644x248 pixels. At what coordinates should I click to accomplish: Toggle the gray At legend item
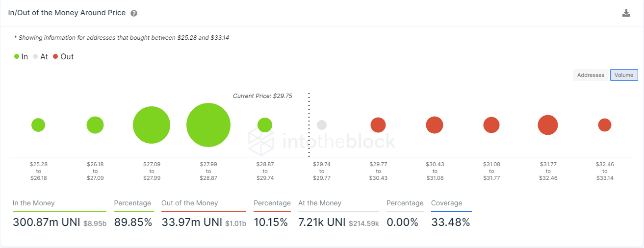tap(41, 56)
